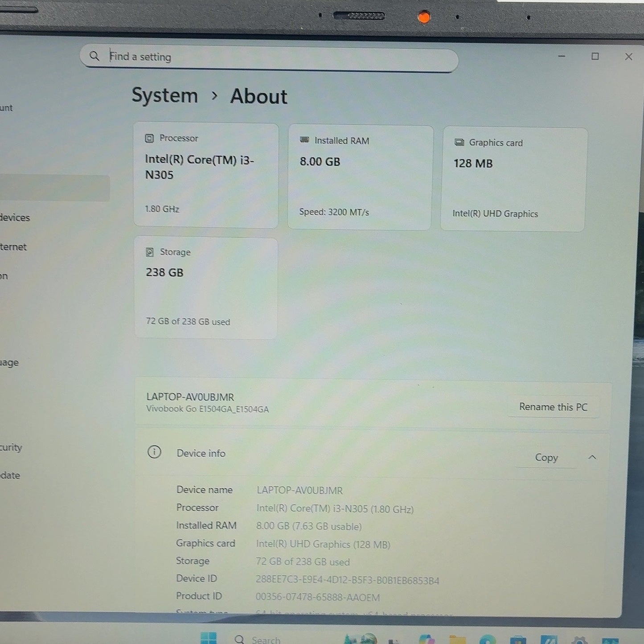This screenshot has height=644, width=644.
Task: Minimize the Settings window
Action: pyautogui.click(x=562, y=56)
